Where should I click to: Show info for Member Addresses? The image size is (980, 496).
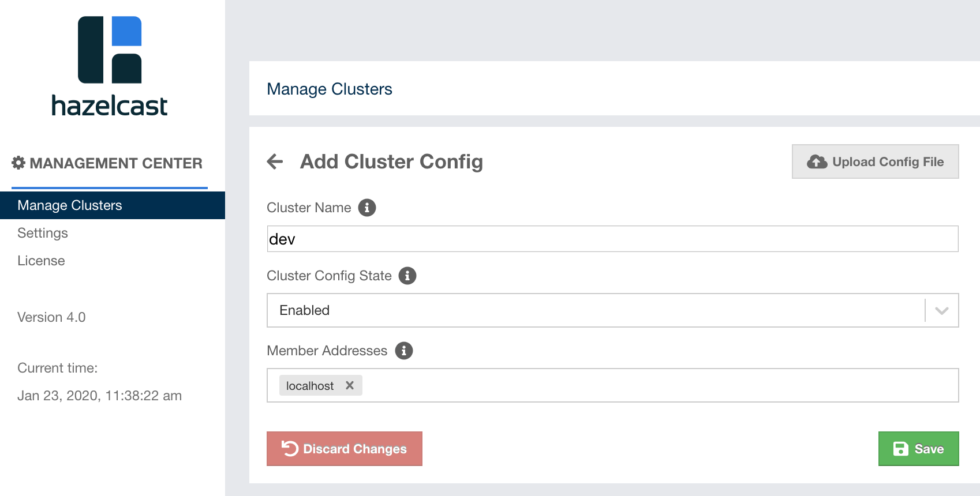(404, 351)
